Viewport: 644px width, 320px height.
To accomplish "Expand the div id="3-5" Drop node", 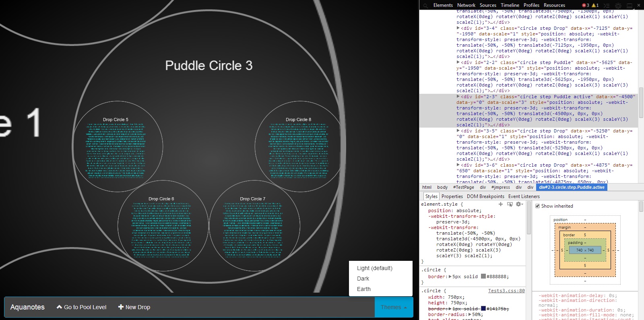I will 458,131.
